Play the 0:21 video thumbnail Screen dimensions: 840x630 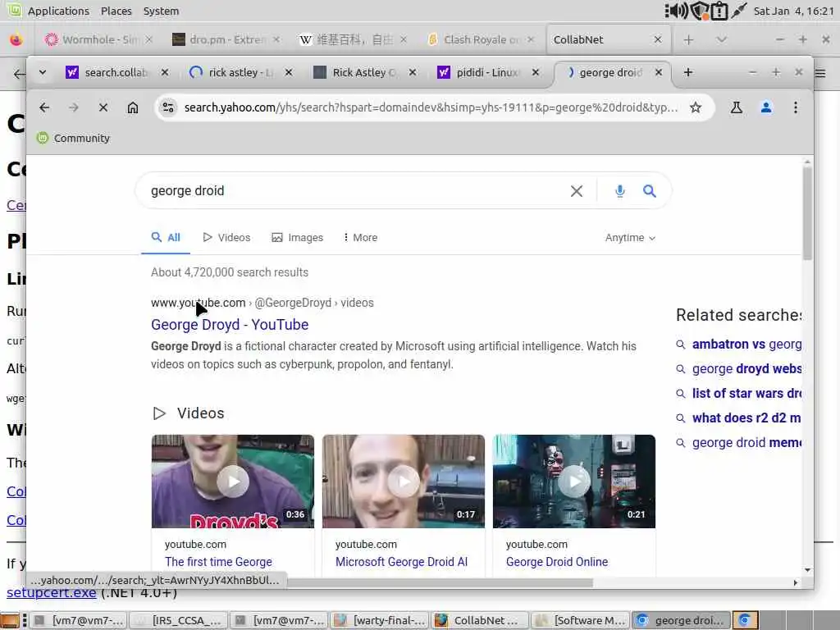[x=573, y=482]
